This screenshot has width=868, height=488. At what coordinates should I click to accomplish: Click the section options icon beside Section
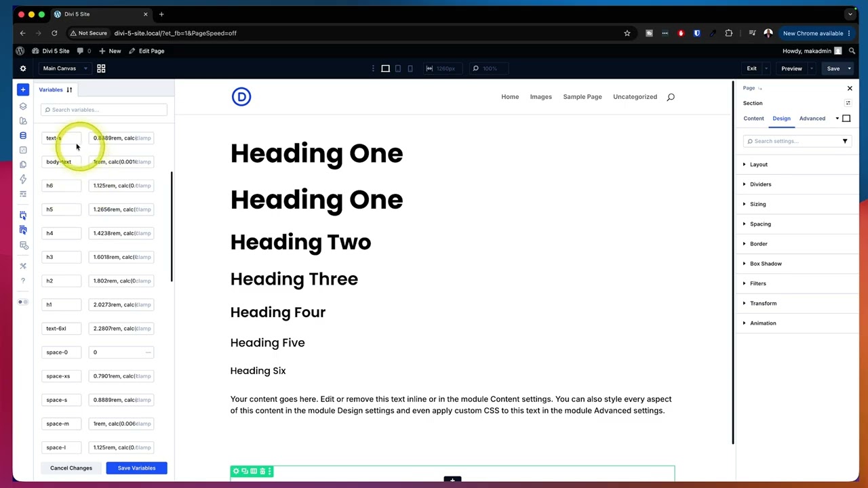click(848, 103)
